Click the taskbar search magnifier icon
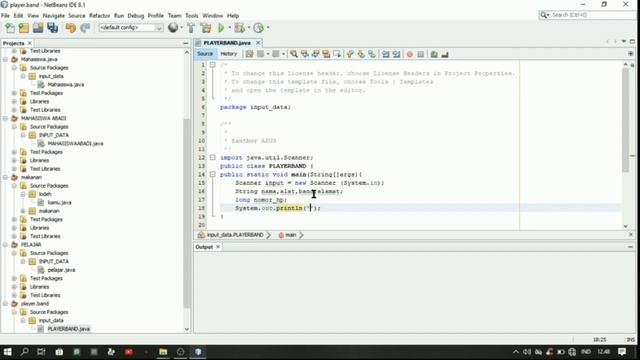Screen dimensions: 640x360 click(x=24, y=352)
